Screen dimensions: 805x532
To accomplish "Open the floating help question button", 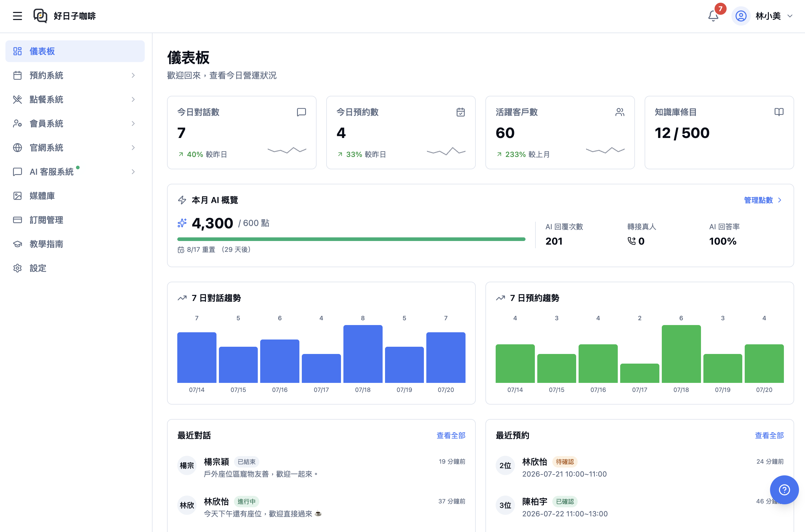I will click(x=784, y=490).
